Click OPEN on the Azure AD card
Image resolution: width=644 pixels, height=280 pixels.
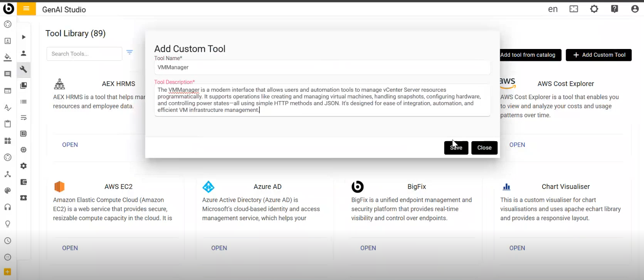(219, 248)
